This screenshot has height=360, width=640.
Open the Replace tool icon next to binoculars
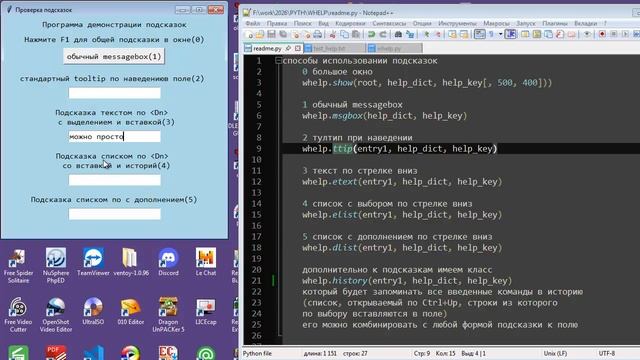410,35
